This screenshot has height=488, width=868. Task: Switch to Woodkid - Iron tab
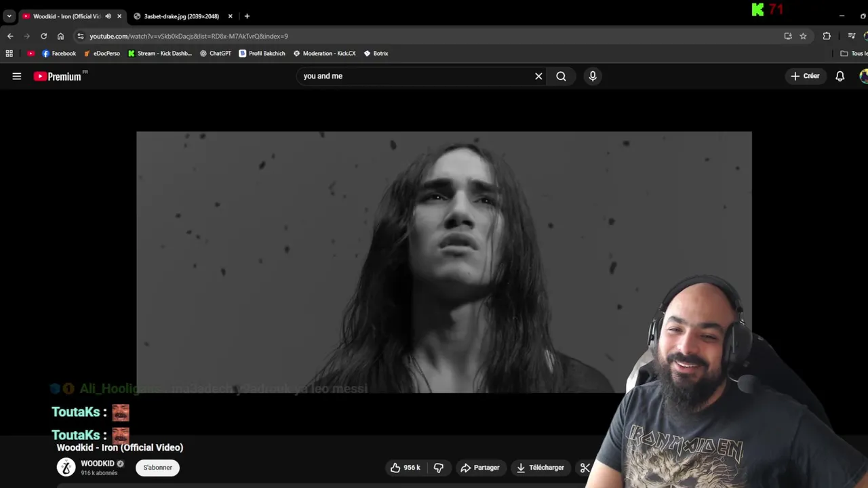[66, 16]
